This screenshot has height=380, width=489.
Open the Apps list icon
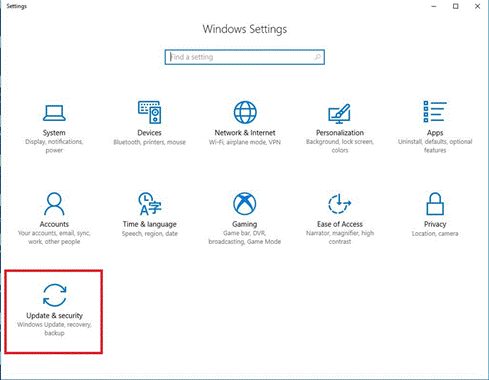pos(435,112)
